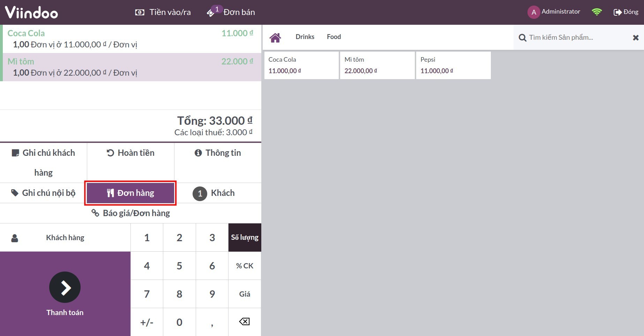644x336 pixels.
Task: Open Báo giá/Đơn hàng
Action: (130, 213)
